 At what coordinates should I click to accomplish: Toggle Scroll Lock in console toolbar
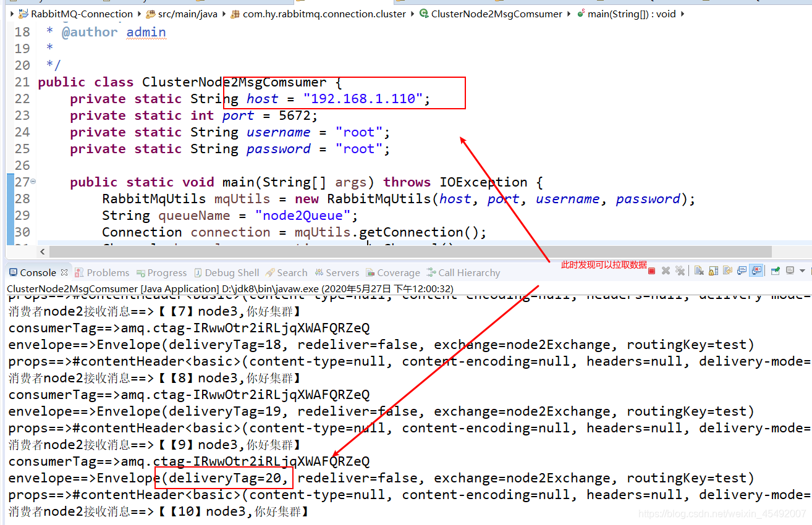point(713,271)
